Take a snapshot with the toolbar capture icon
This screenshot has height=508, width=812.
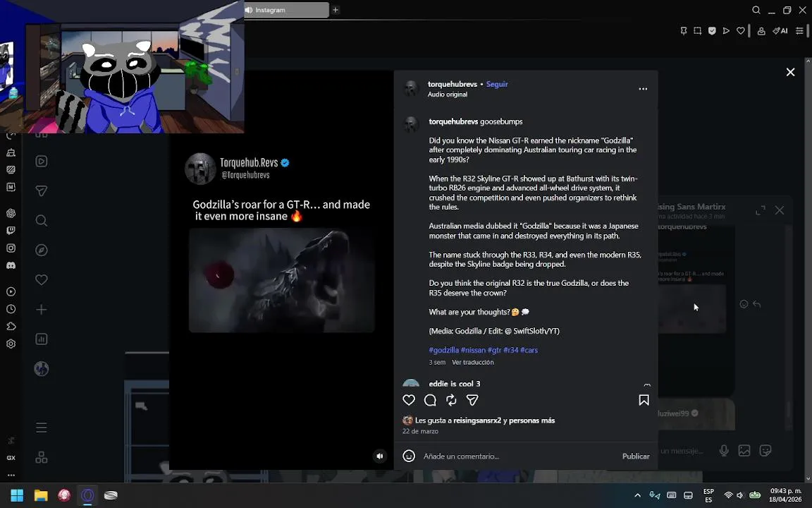(698, 31)
